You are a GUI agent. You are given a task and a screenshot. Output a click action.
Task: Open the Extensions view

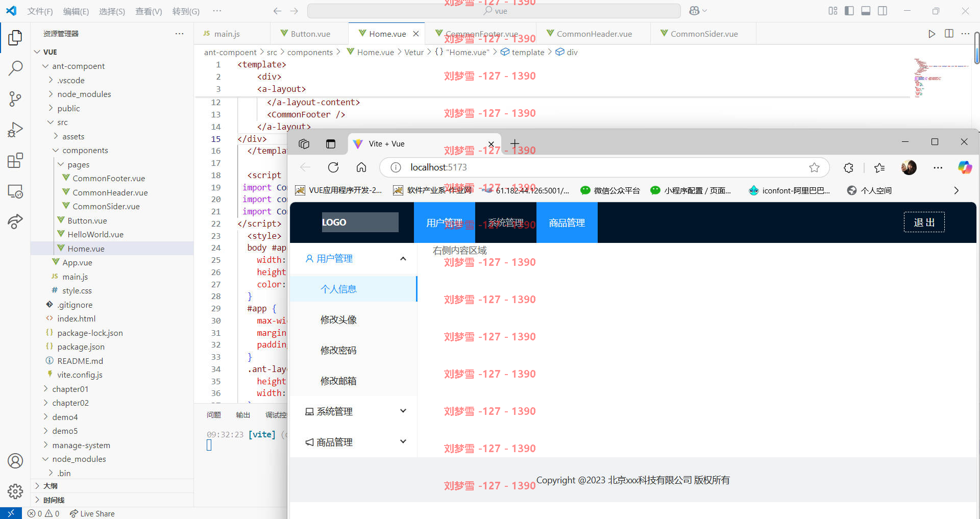15,160
